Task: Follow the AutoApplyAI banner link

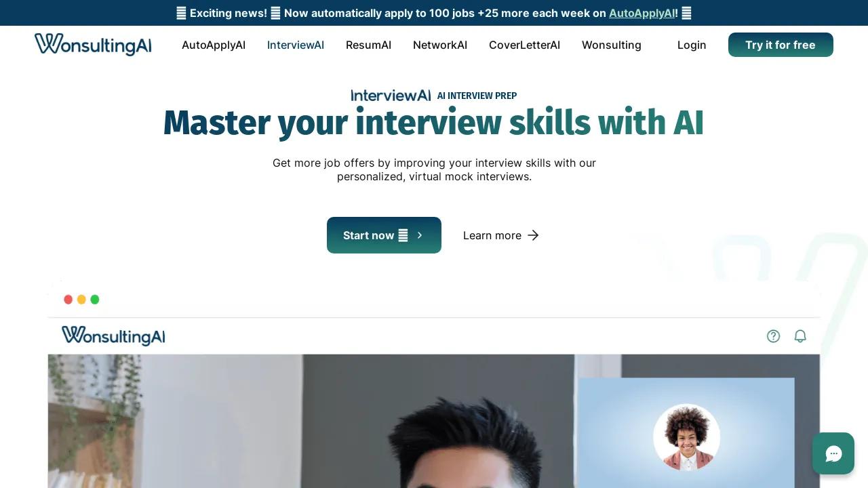Action: (642, 13)
